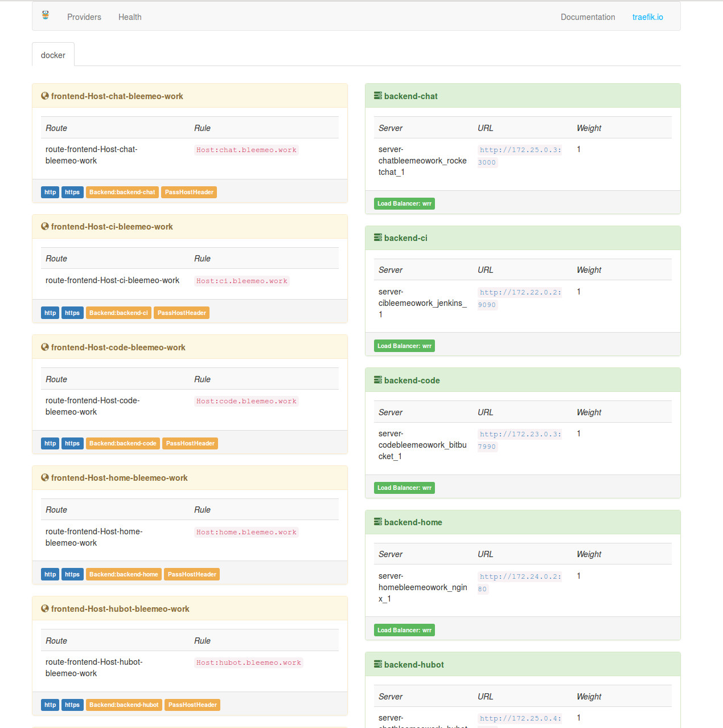Viewport: 723px width, 728px height.
Task: Open the Providers menu item
Action: pos(84,17)
